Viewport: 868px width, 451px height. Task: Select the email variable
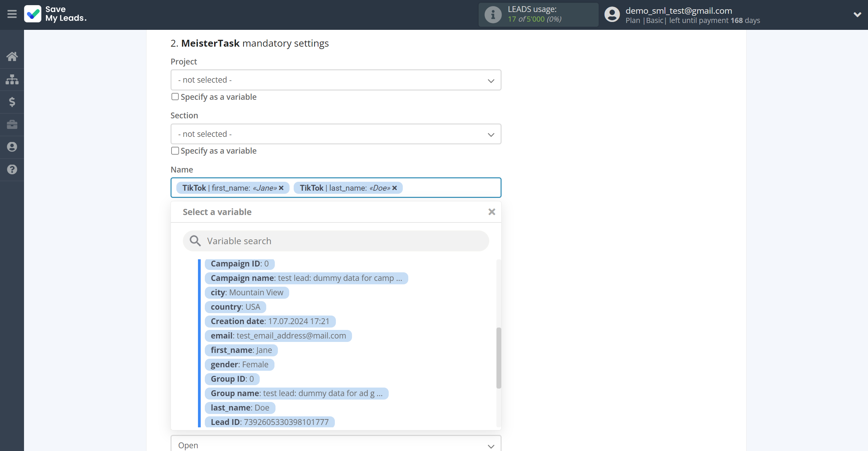(x=278, y=336)
